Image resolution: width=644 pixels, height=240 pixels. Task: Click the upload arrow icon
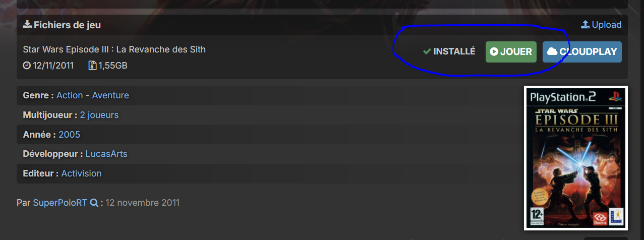[586, 25]
